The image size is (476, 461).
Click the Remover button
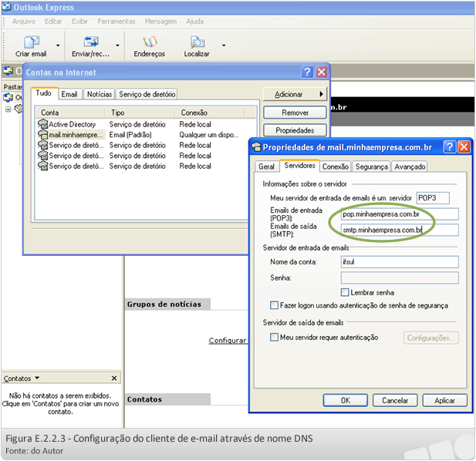(295, 113)
